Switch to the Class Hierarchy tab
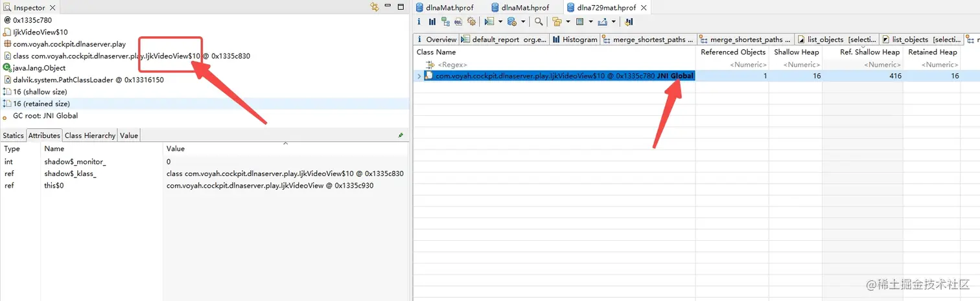 (x=90, y=135)
